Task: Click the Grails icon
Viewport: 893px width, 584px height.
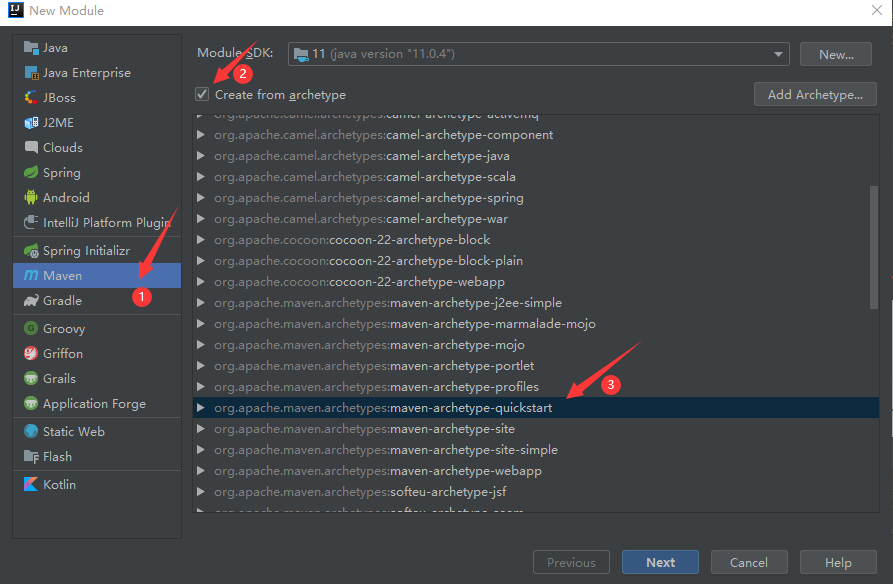Action: (x=31, y=378)
